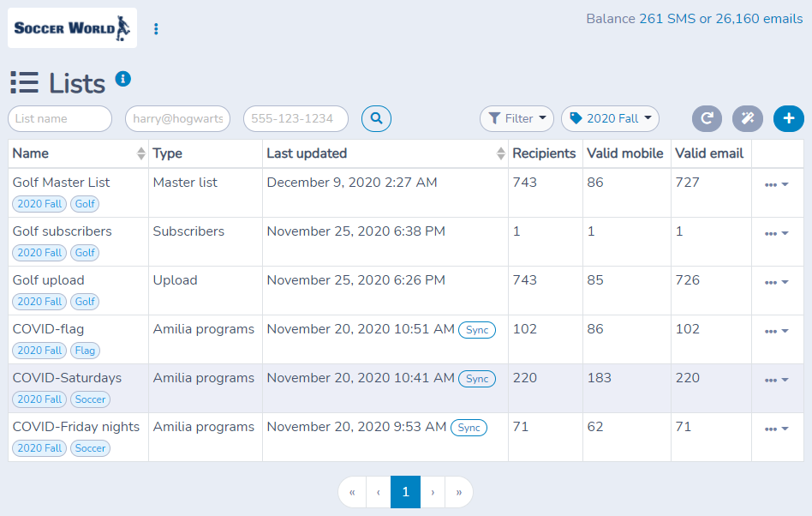This screenshot has height=516, width=812.
Task: Go to previous page in pagination
Action: point(379,492)
